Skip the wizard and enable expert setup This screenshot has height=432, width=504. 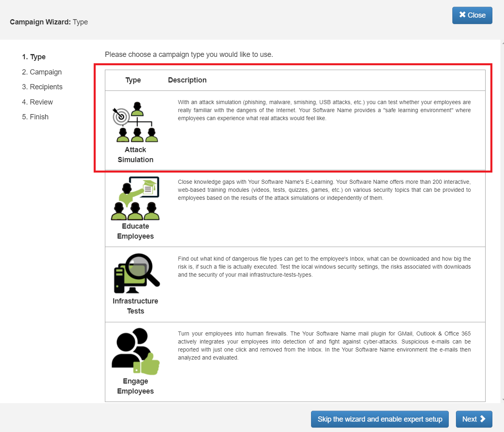tap(380, 419)
